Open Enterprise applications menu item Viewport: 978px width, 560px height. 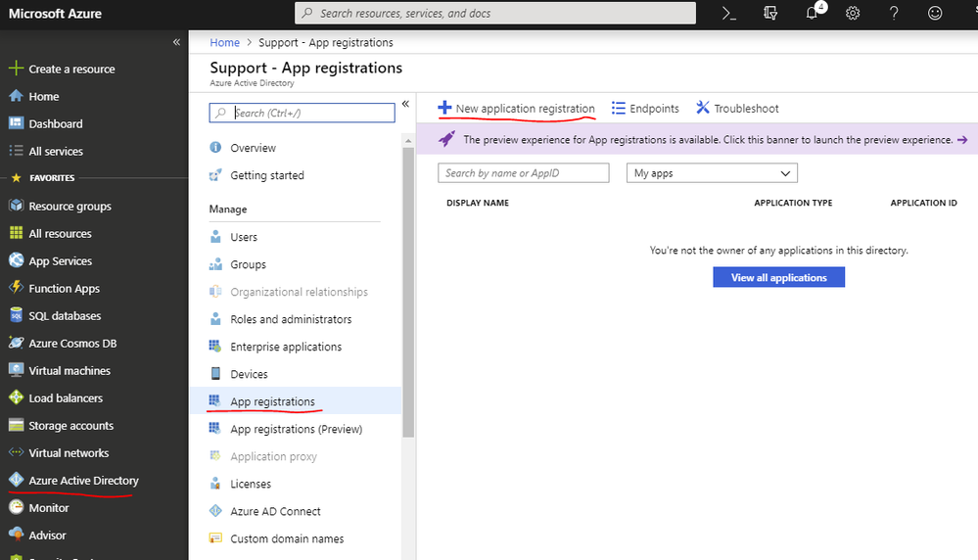click(285, 347)
